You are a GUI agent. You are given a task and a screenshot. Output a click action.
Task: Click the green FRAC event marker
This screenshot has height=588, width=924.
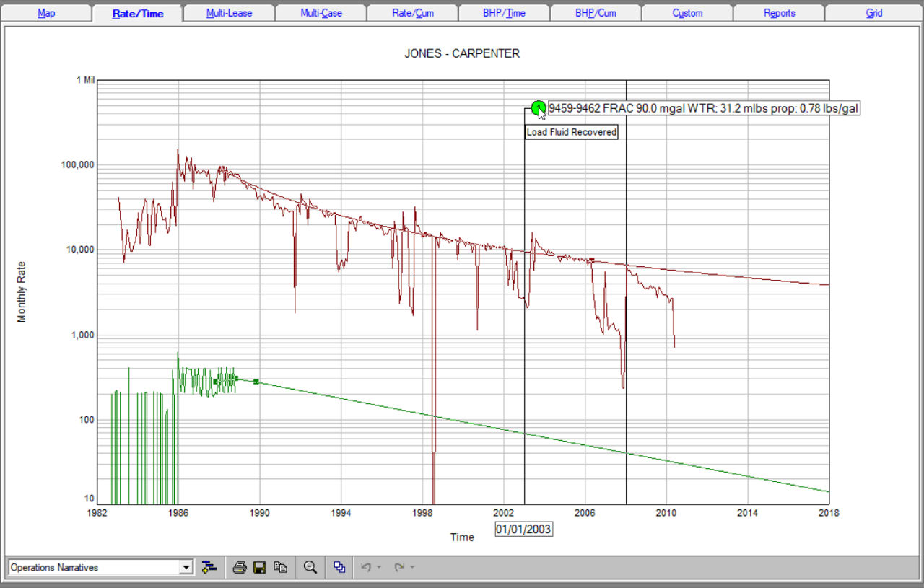point(538,108)
